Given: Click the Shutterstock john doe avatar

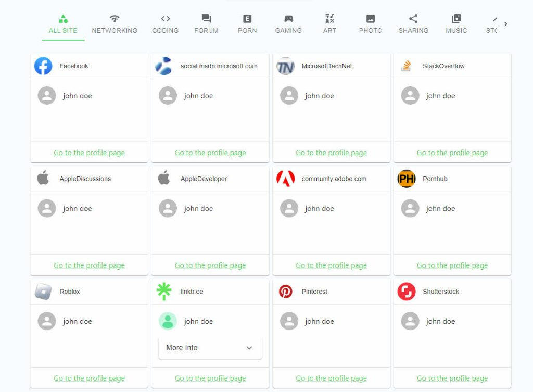Looking at the screenshot, I should (410, 321).
